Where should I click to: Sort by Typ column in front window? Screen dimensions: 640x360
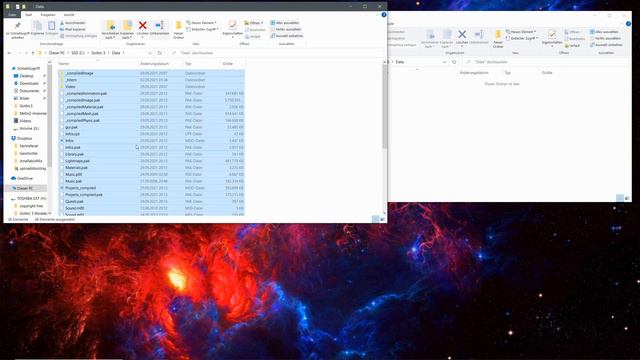[x=188, y=64]
